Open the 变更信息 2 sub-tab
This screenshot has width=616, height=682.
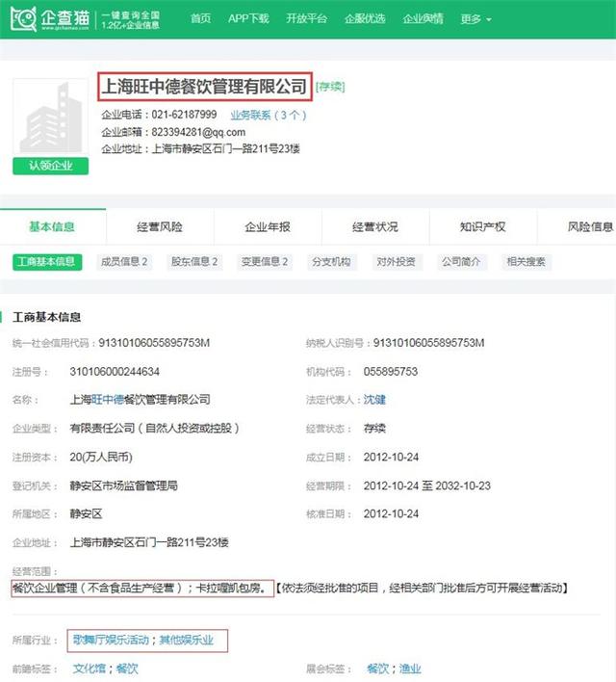point(265,262)
